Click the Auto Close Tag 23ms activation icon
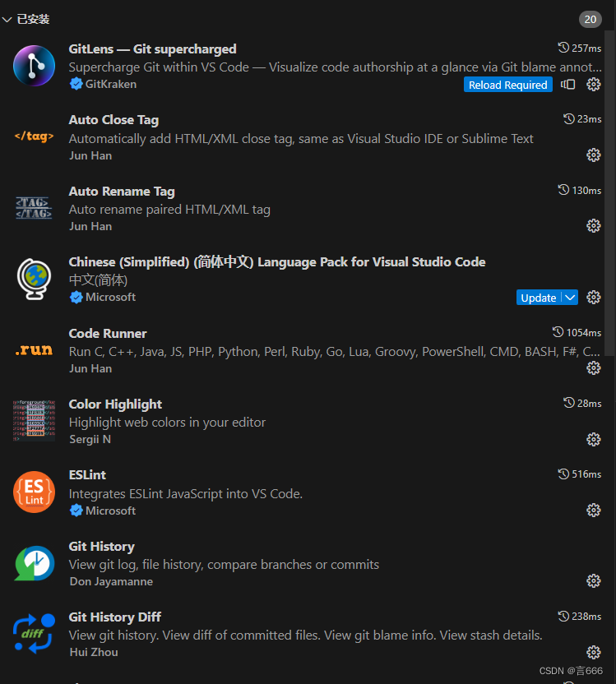The image size is (616, 684). pos(569,118)
